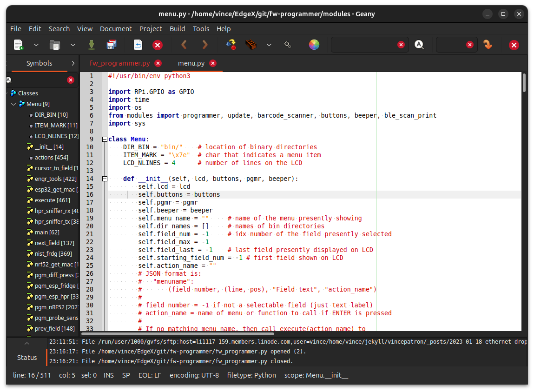
Task: Go to execute [461] method
Action: click(52, 200)
